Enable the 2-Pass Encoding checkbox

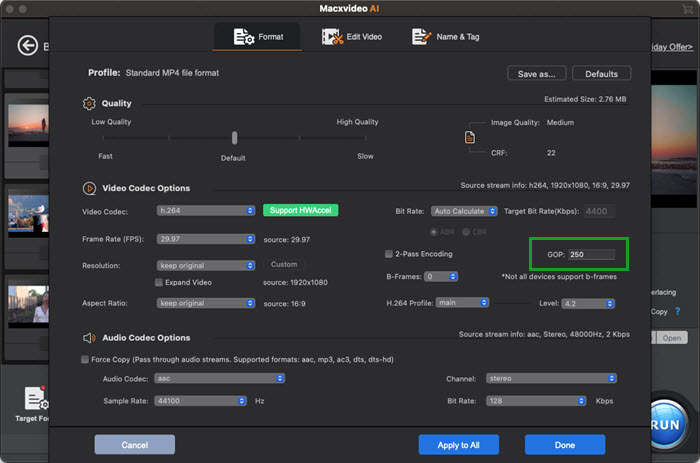point(389,254)
